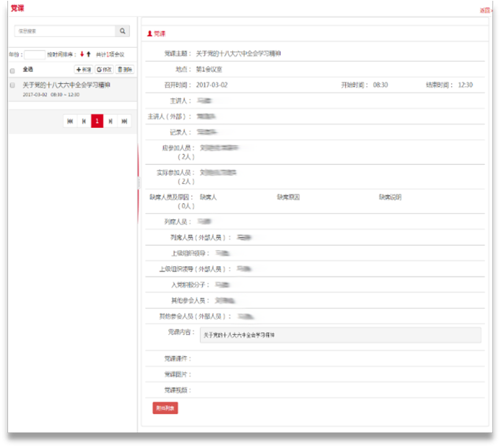Click the 召开时间 date 2017-03-02 in details
Image resolution: width=502 pixels, height=448 pixels.
[212, 85]
